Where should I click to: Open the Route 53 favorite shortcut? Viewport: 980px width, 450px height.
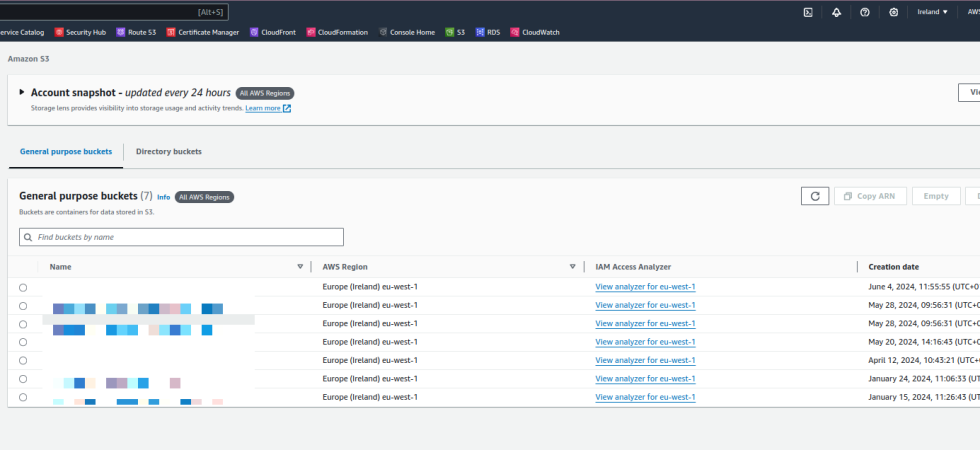click(136, 32)
